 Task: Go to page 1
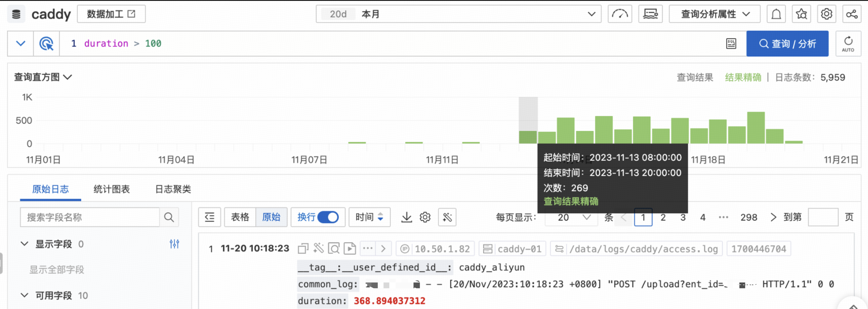[x=643, y=217]
